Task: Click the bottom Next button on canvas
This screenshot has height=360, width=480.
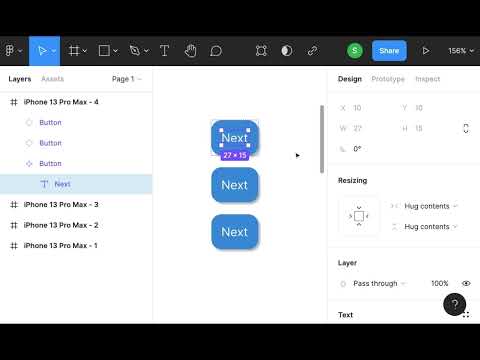Action: point(235,232)
